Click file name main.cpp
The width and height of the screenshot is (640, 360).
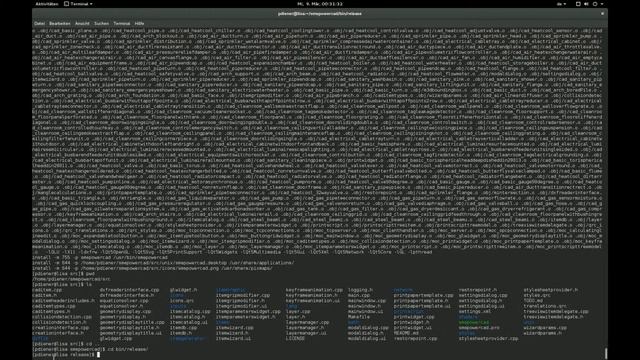point(359,295)
